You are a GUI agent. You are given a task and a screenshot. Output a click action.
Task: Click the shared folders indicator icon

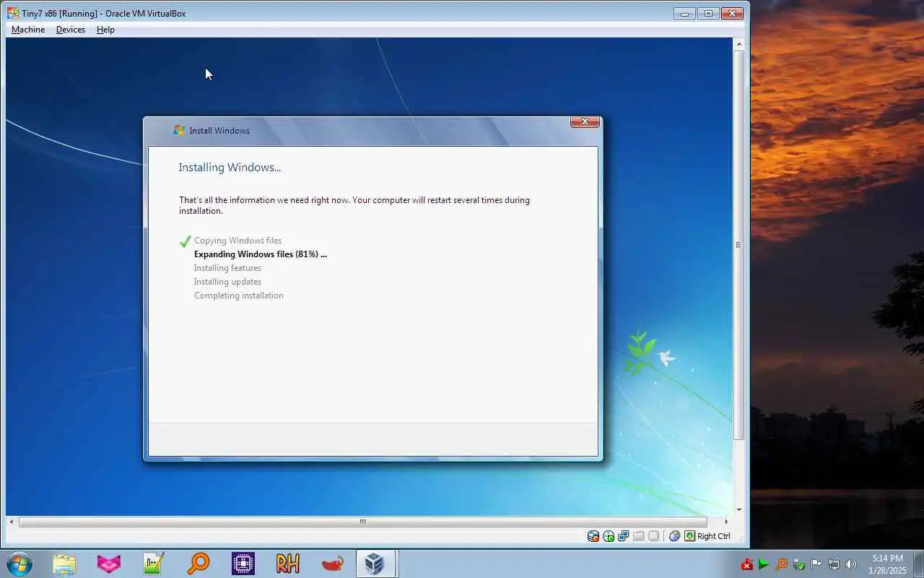tap(639, 536)
